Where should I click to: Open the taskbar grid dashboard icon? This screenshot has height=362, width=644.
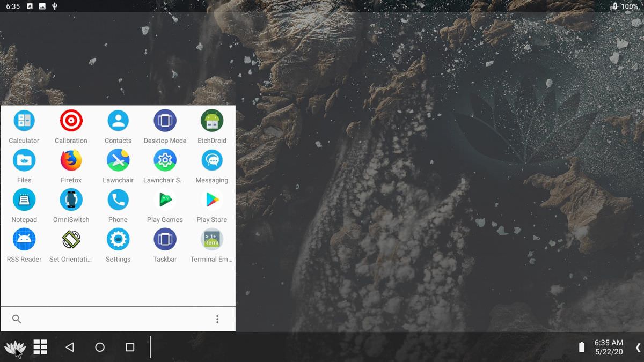coord(40,348)
